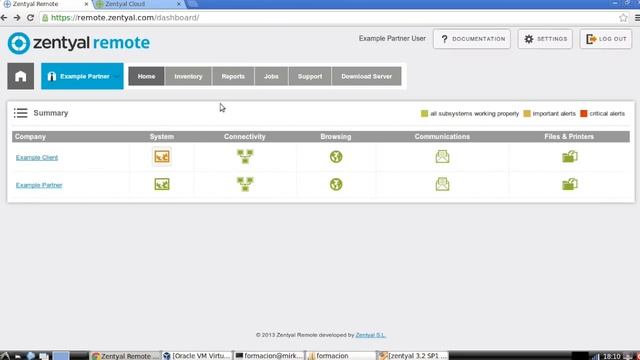Click the Summary list icon

(20, 113)
